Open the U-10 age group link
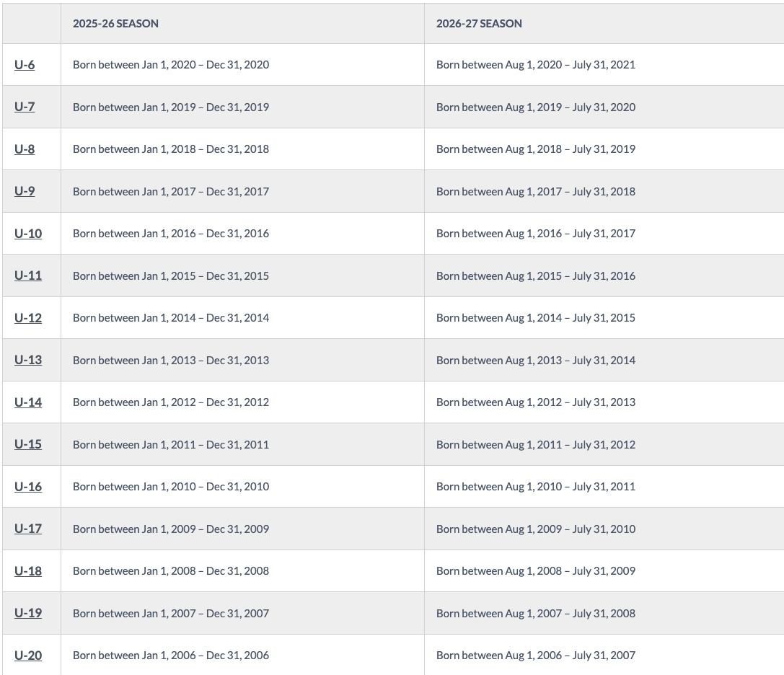This screenshot has width=784, height=675. pyautogui.click(x=28, y=234)
